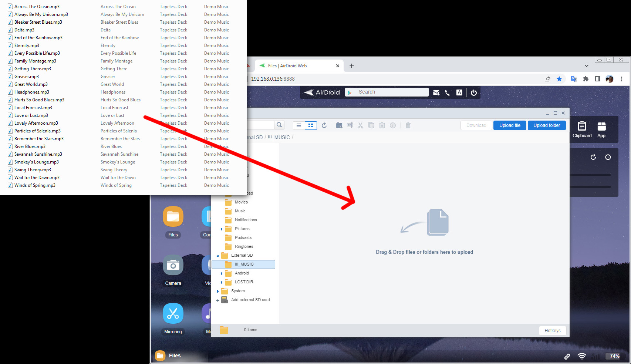Select the Files | AirDroid Web tab
The width and height of the screenshot is (631, 364).
[x=296, y=66]
